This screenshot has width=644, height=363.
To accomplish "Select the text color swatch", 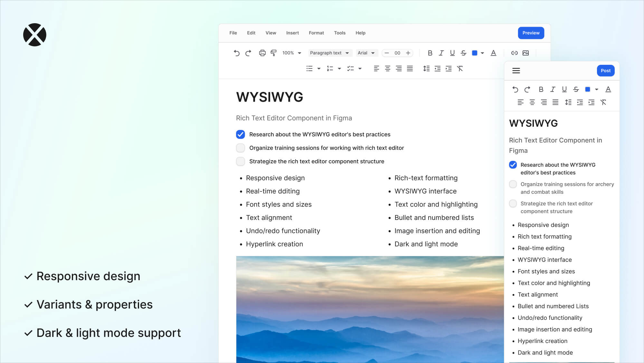I will [475, 53].
